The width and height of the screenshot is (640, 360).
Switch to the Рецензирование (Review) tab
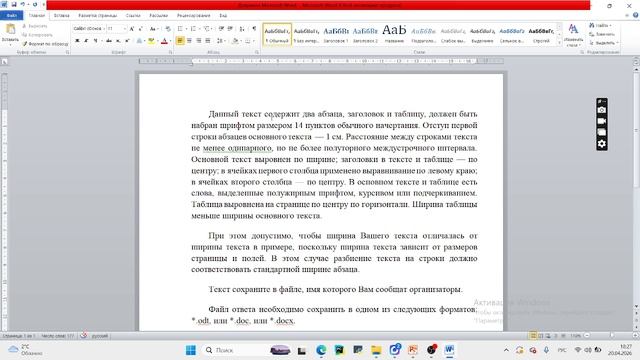point(193,16)
